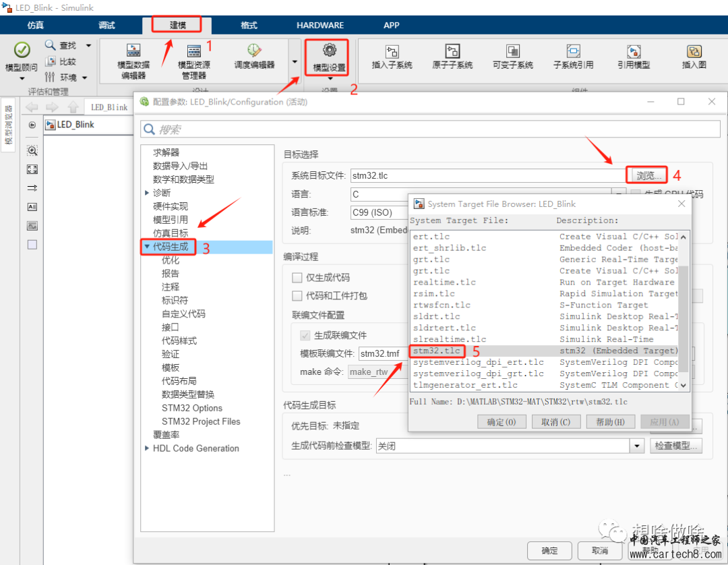The height and width of the screenshot is (565, 728).
Task: Click the 比较 compare icon
Action: (x=51, y=61)
